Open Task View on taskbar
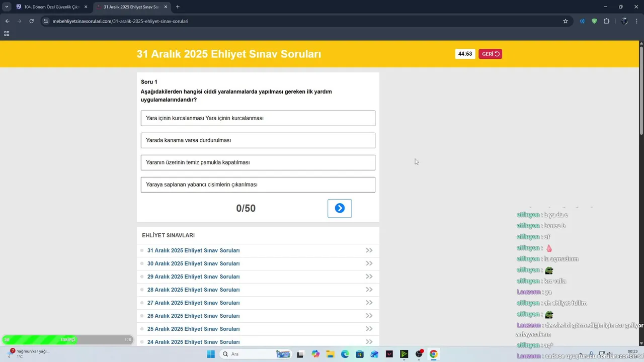 click(300, 354)
